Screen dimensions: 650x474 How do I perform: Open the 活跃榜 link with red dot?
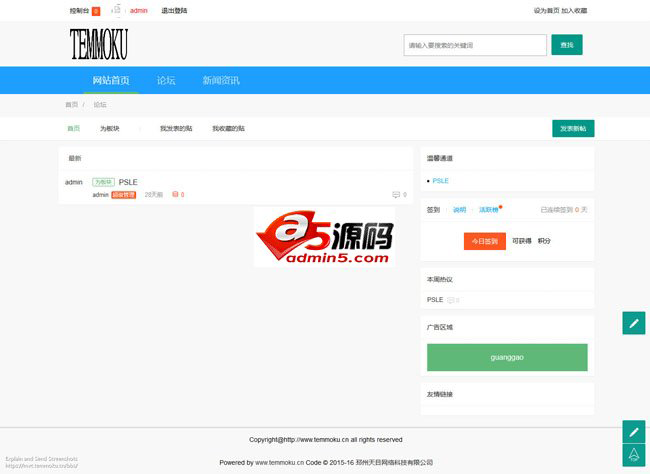pos(489,210)
